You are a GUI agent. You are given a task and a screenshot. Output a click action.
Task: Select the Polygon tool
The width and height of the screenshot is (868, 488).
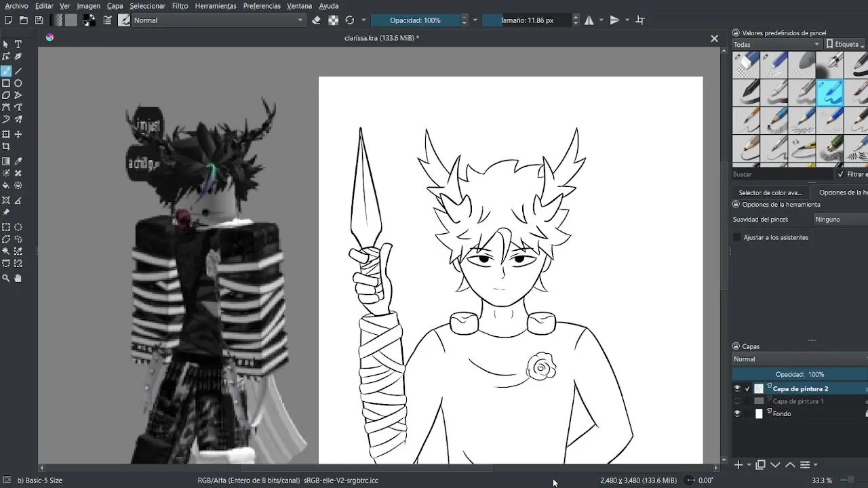[x=6, y=96]
